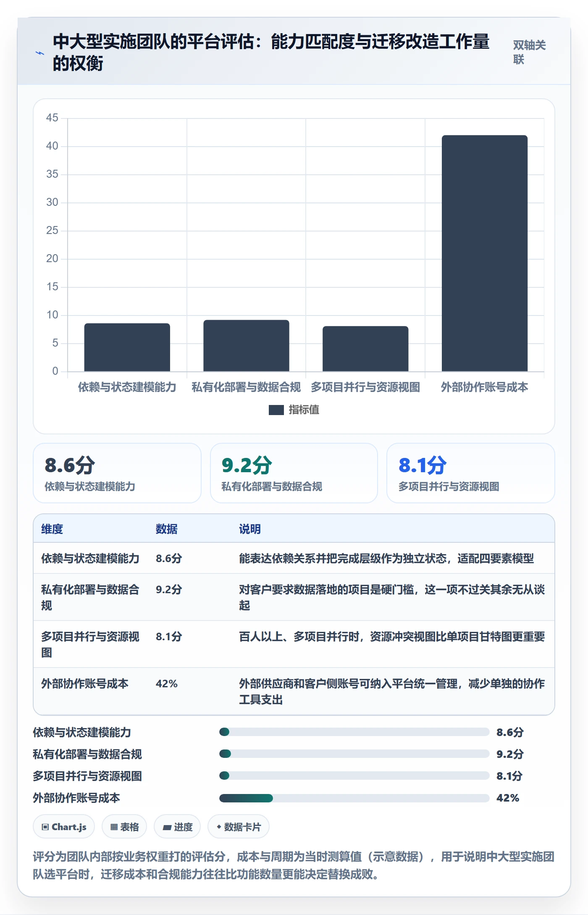The image size is (588, 915).
Task: Click the 评分为团队内部 footnote text
Action: (x=294, y=865)
